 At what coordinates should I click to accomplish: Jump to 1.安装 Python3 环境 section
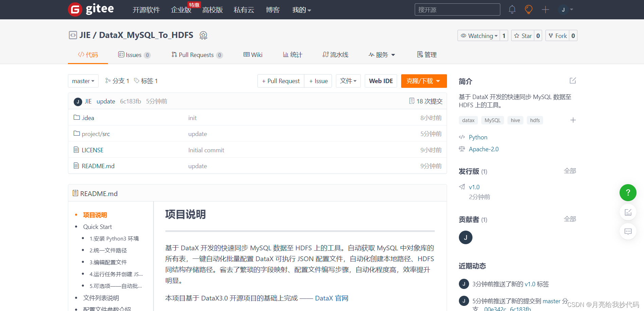(114, 238)
